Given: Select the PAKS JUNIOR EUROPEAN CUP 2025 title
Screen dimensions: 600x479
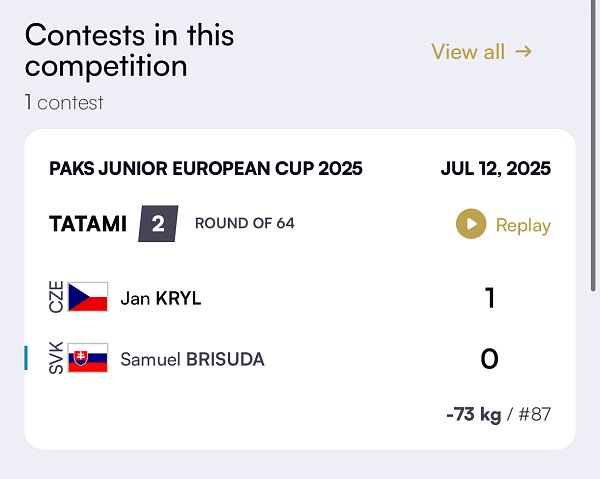Looking at the screenshot, I should (206, 169).
